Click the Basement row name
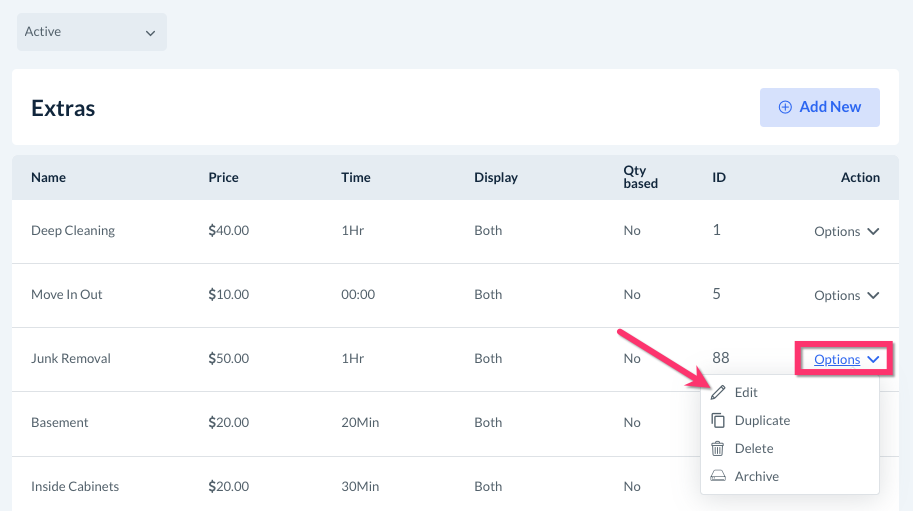 (x=60, y=423)
